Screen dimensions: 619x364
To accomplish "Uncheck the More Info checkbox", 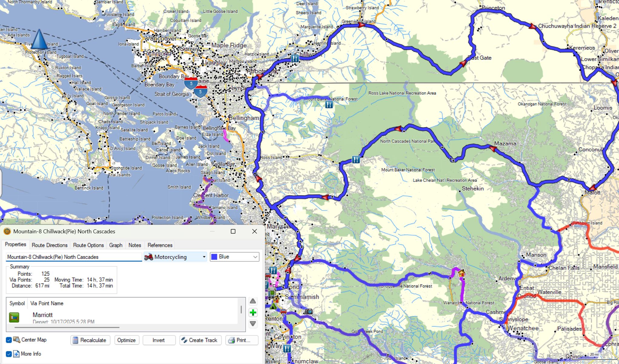I will click(9, 354).
